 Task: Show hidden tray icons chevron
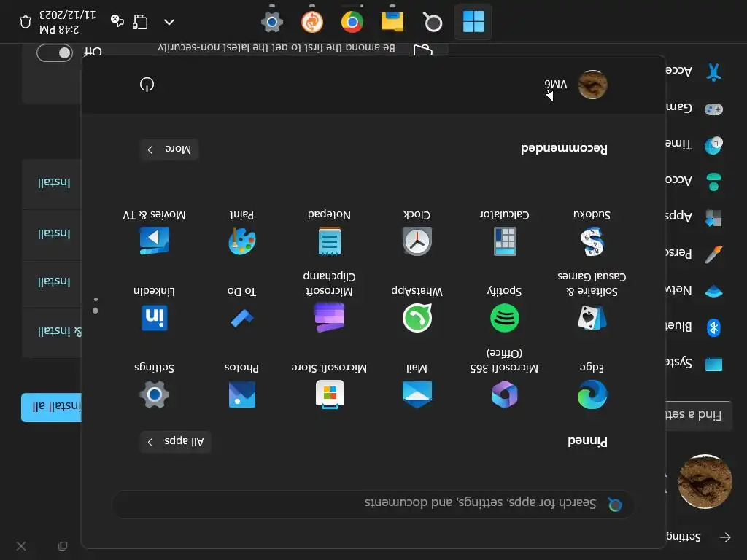tap(169, 22)
